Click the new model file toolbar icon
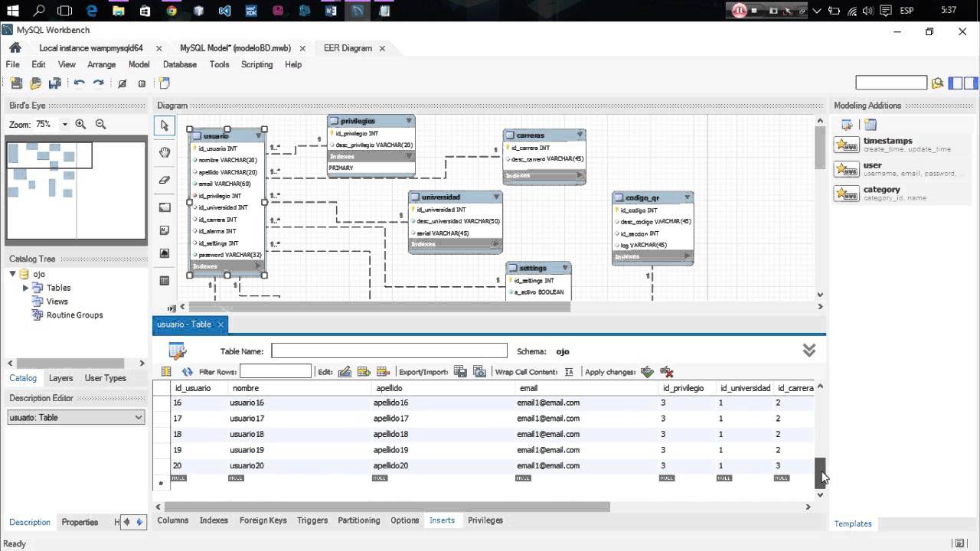This screenshot has width=980, height=551. point(16,83)
